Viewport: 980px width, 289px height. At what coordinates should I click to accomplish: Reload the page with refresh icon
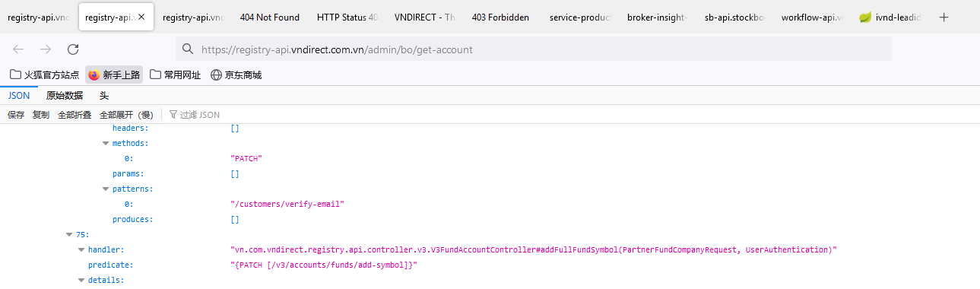73,49
